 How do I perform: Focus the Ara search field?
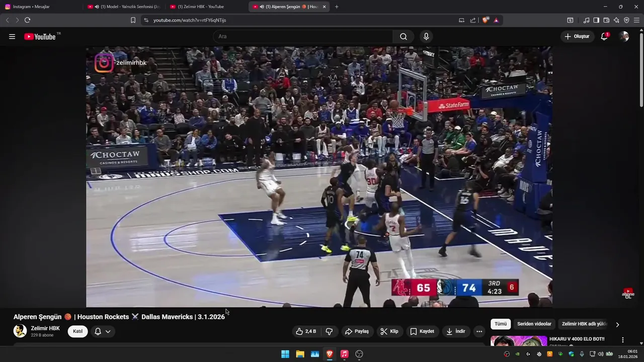(303, 37)
